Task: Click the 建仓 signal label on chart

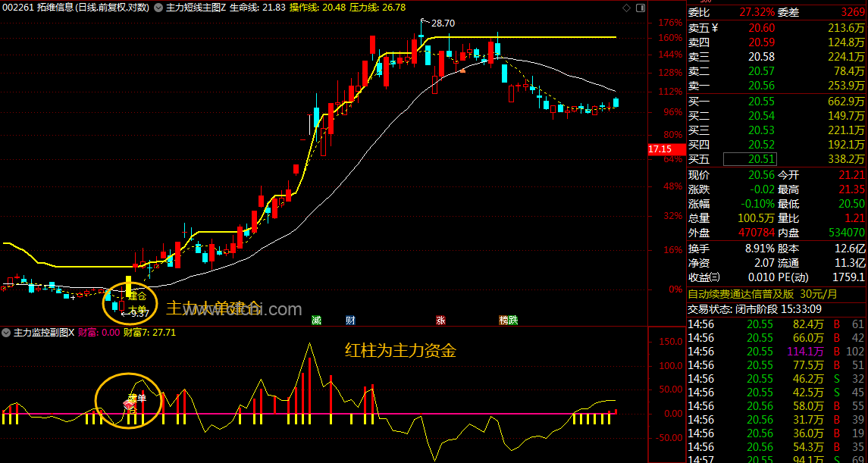Action: [x=137, y=297]
